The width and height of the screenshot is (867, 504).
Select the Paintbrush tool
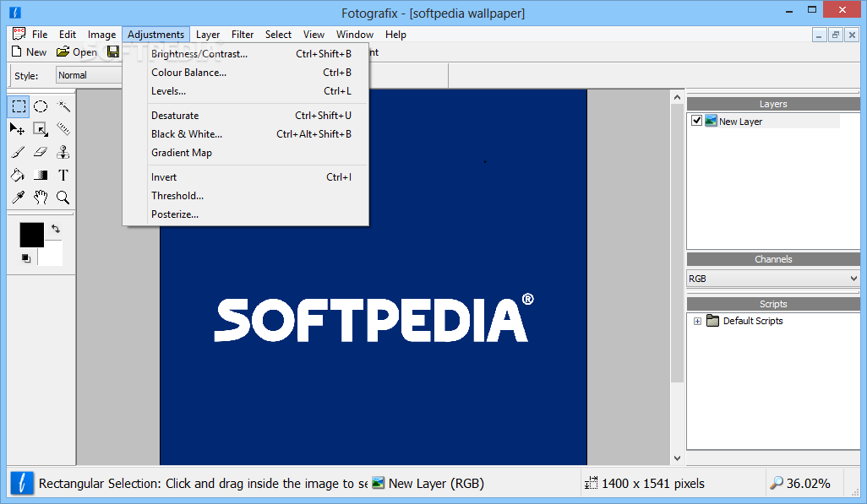pos(19,152)
